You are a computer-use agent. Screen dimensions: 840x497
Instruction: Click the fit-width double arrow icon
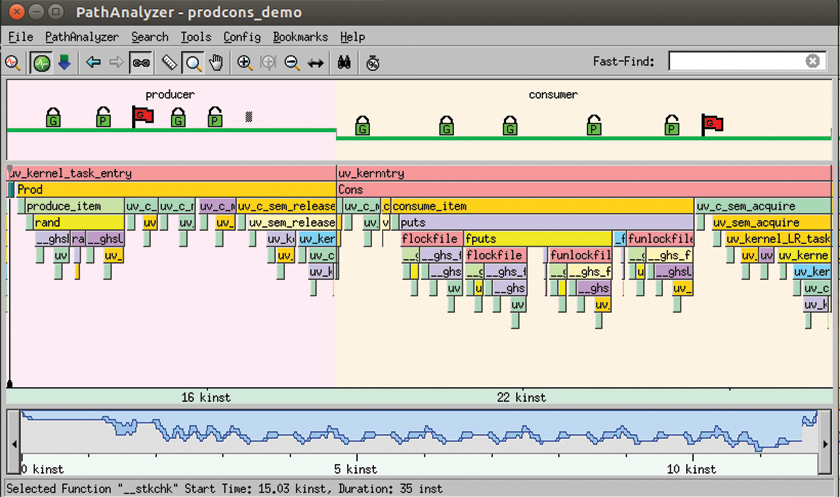tap(316, 63)
